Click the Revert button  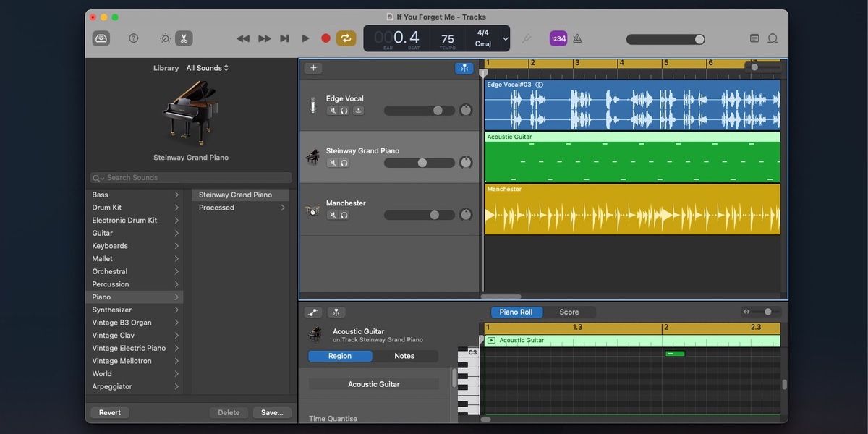110,412
